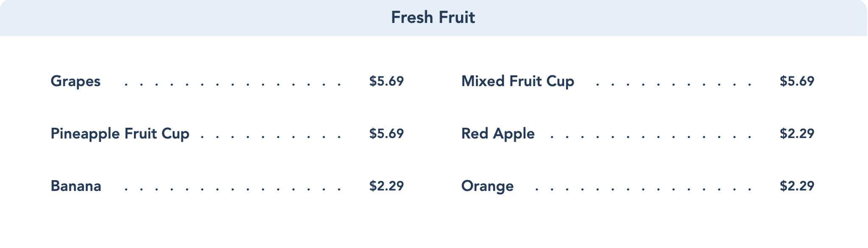Choose the Red Apple item
Image resolution: width=868 pixels, height=248 pixels.
click(498, 134)
